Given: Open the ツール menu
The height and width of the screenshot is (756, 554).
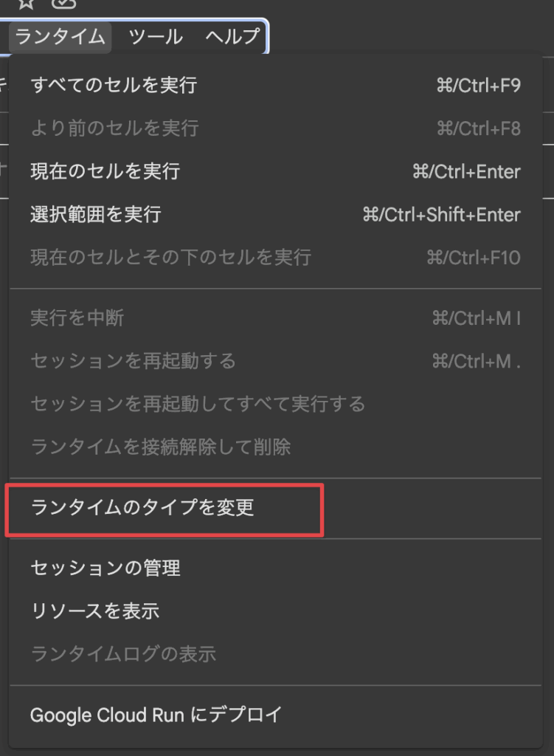Looking at the screenshot, I should pos(156,37).
